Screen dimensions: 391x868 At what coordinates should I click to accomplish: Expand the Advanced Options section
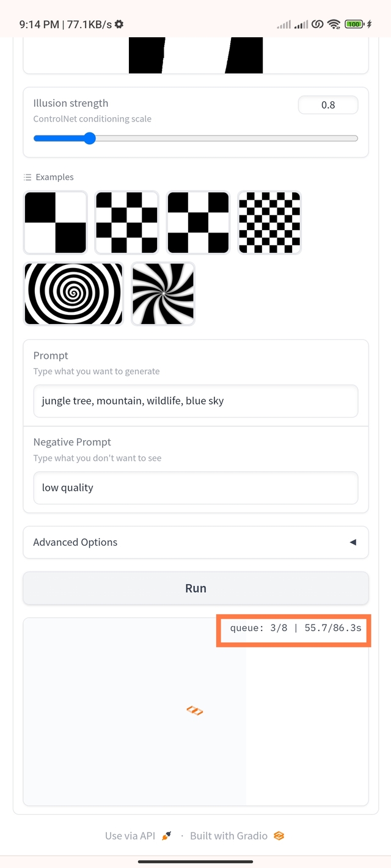pos(195,542)
